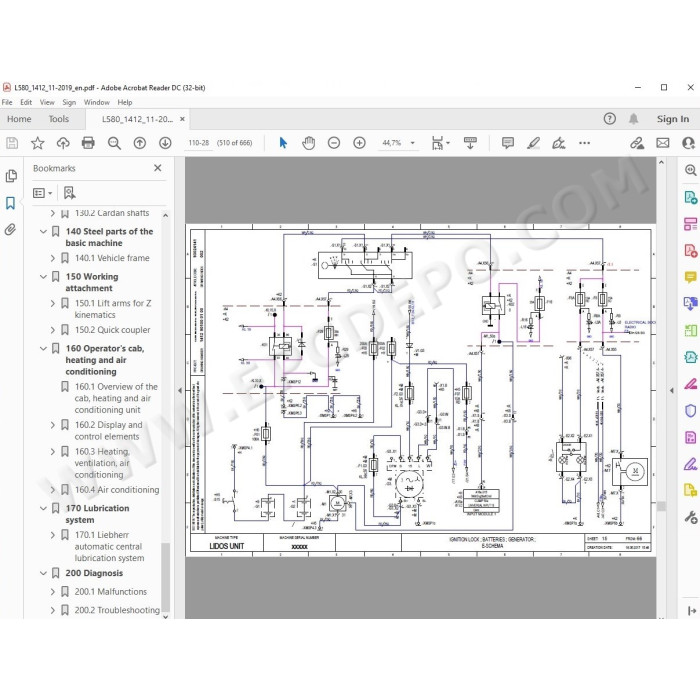Screen dimensions: 700x700
Task: Collapse the 160 Operator's cab bookmark
Action: tap(43, 348)
